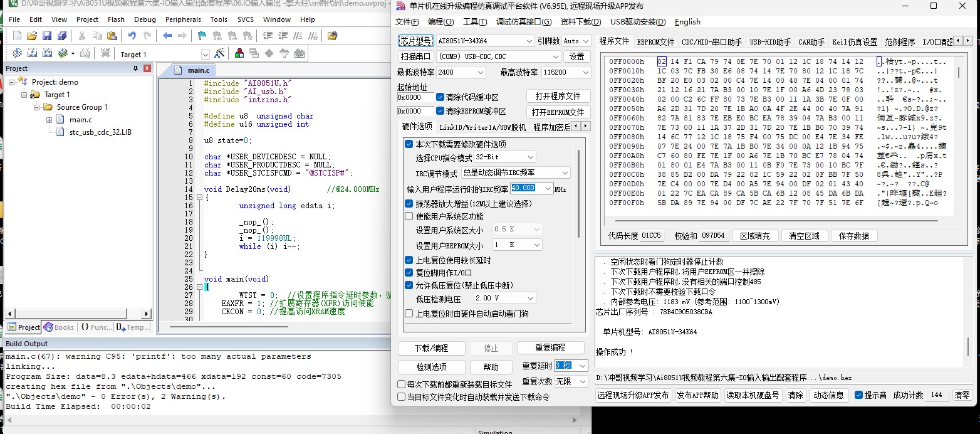The image size is (980, 434).
Task: Toggle 上电复位使用较长延时 checkbox
Action: click(409, 260)
